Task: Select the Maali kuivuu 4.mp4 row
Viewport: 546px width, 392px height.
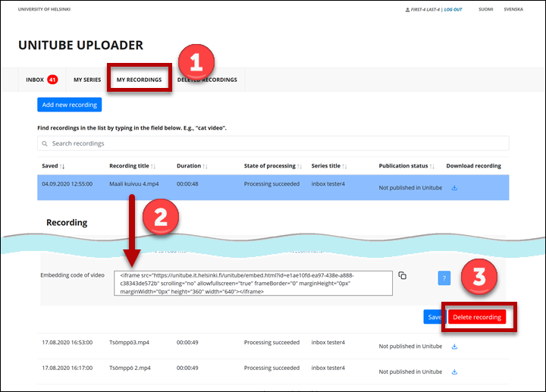Action: (x=273, y=187)
